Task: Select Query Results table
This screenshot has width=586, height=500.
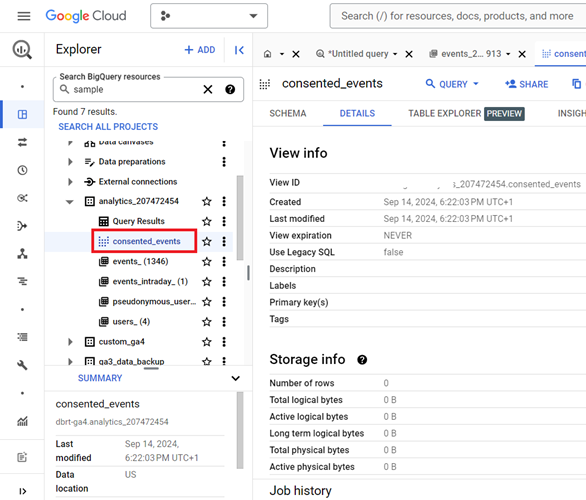Action: pyautogui.click(x=138, y=221)
